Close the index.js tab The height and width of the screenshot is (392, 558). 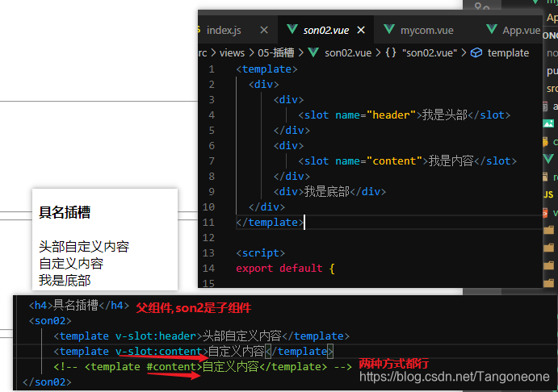coord(264,30)
